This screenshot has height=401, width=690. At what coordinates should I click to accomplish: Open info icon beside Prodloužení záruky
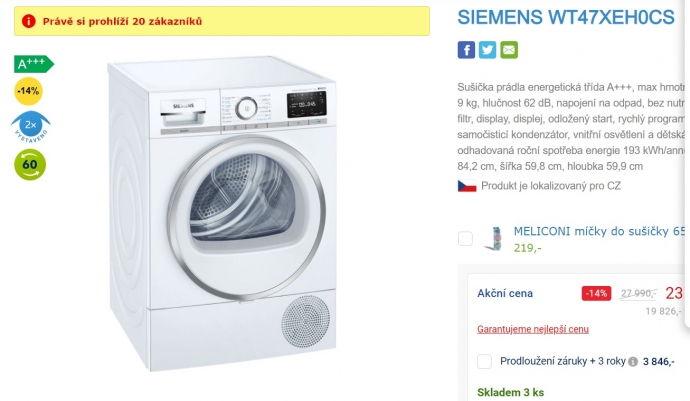tap(633, 362)
